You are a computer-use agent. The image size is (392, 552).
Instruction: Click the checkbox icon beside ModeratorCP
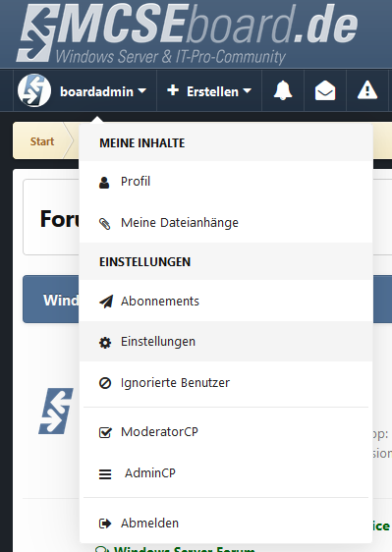coord(105,432)
